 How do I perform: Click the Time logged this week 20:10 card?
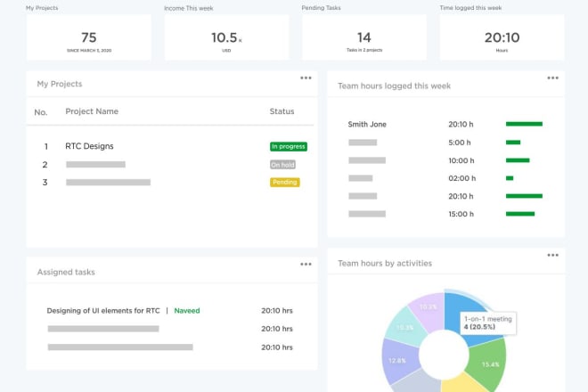[x=502, y=37]
